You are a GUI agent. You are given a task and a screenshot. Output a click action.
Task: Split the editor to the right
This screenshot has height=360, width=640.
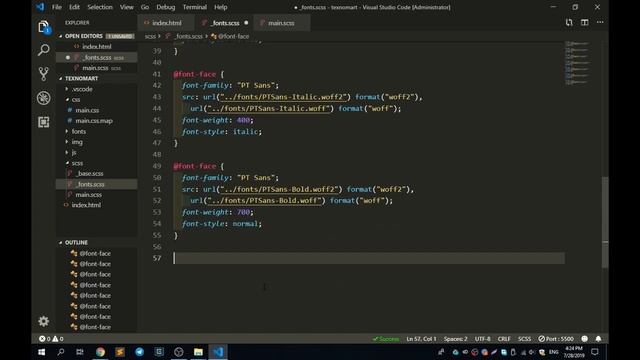[584, 22]
